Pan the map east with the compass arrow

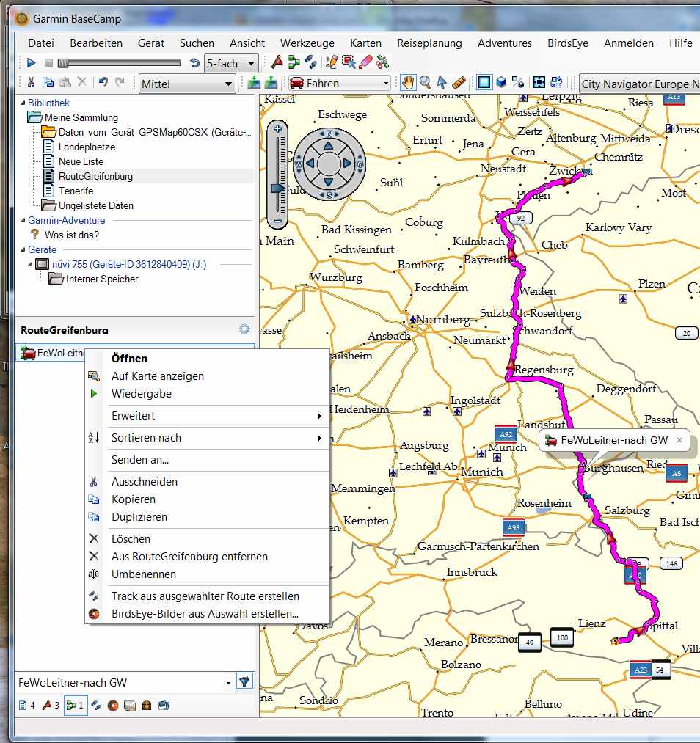(347, 164)
